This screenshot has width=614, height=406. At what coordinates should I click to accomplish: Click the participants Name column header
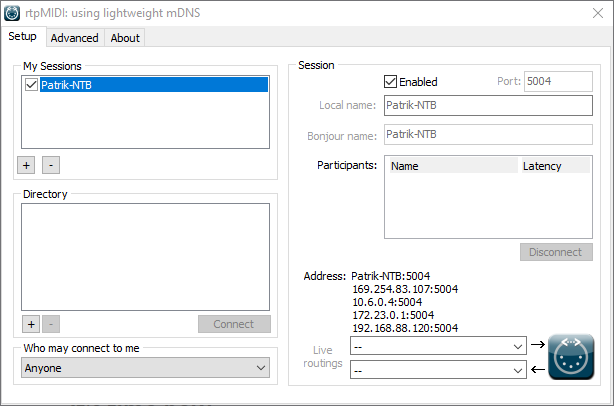point(453,166)
